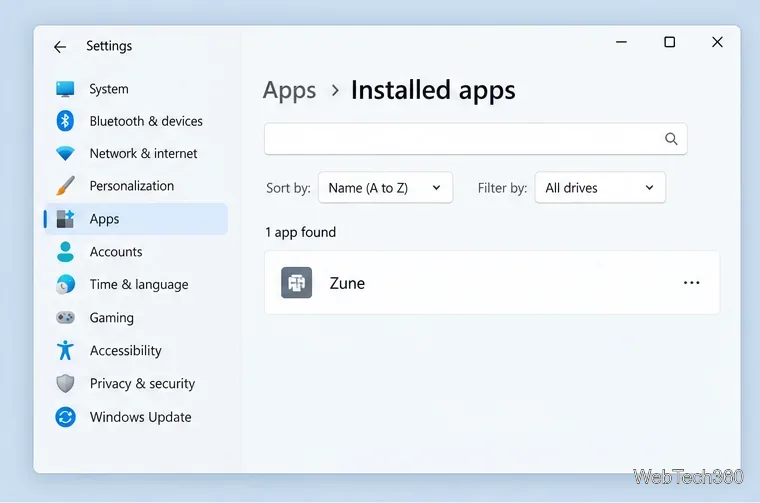Maximize the Settings window

point(669,42)
